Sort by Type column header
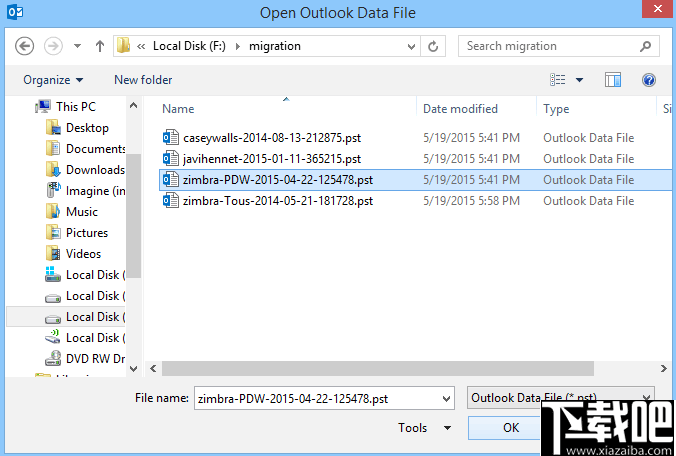The width and height of the screenshot is (676, 456). pyautogui.click(x=556, y=109)
